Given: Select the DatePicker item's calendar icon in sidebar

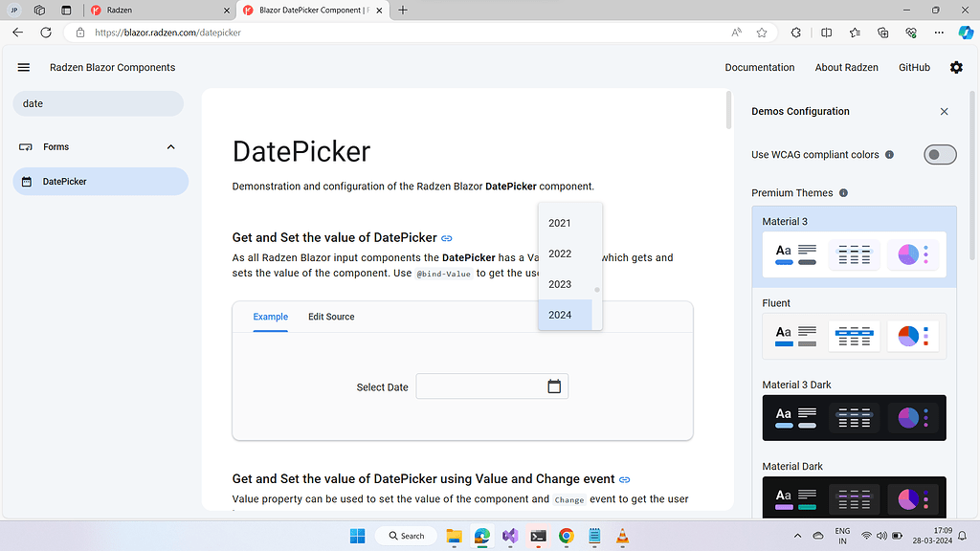Looking at the screenshot, I should coord(26,181).
